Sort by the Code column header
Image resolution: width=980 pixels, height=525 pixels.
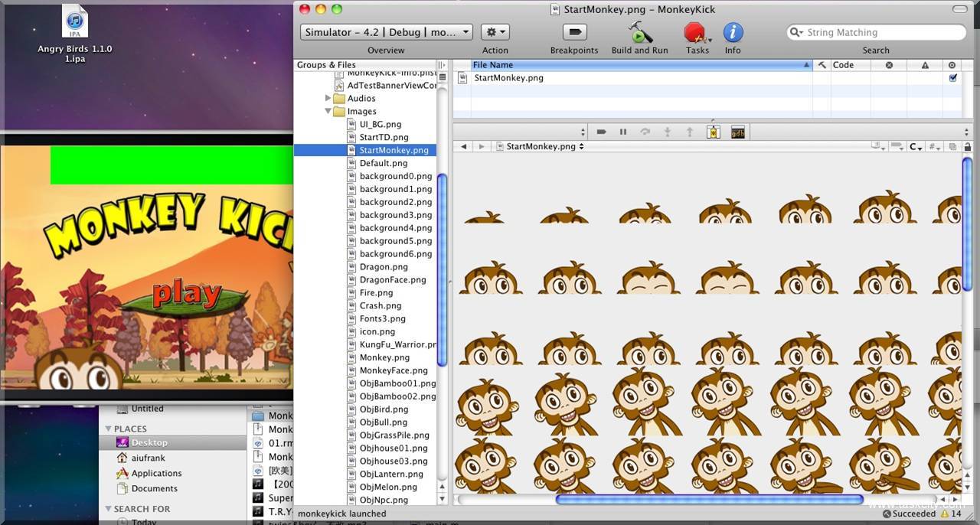[851, 65]
